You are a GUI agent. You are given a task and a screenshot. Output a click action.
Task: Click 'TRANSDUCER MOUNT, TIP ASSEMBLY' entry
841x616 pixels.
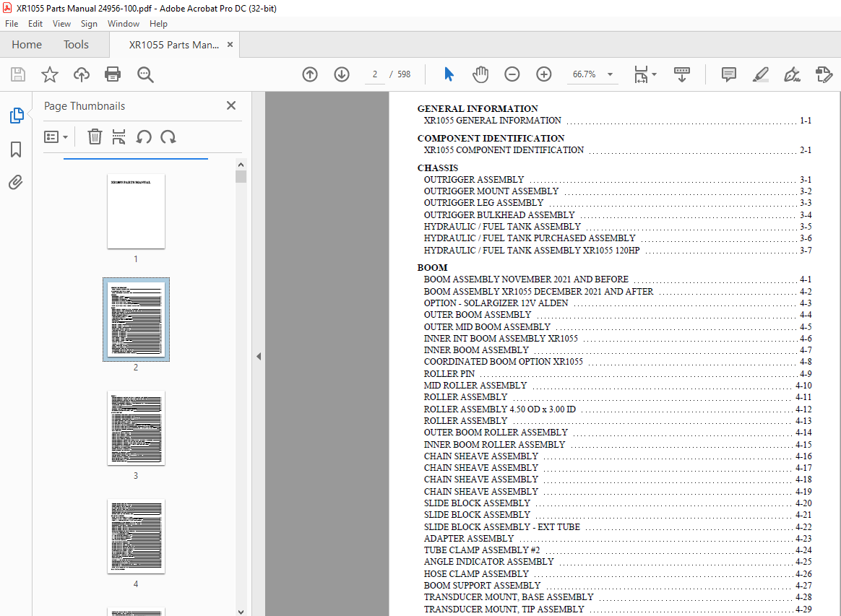(504, 610)
